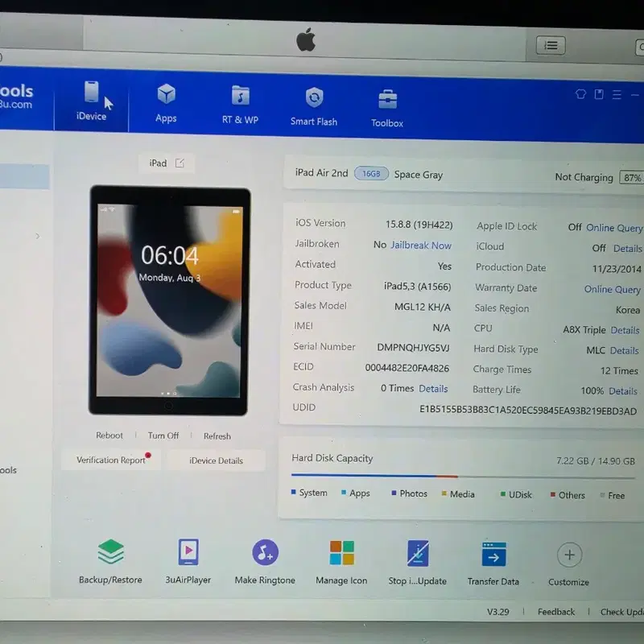Image resolution: width=644 pixels, height=644 pixels.
Task: Click Jailbreak Now link
Action: click(420, 246)
